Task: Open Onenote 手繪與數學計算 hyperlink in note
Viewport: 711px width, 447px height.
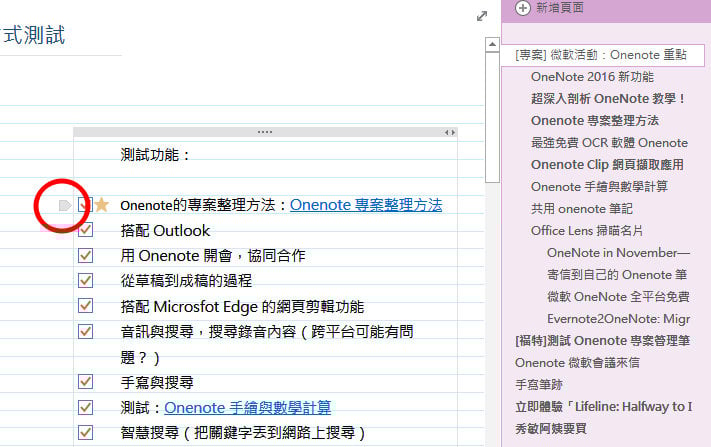Action: 248,408
